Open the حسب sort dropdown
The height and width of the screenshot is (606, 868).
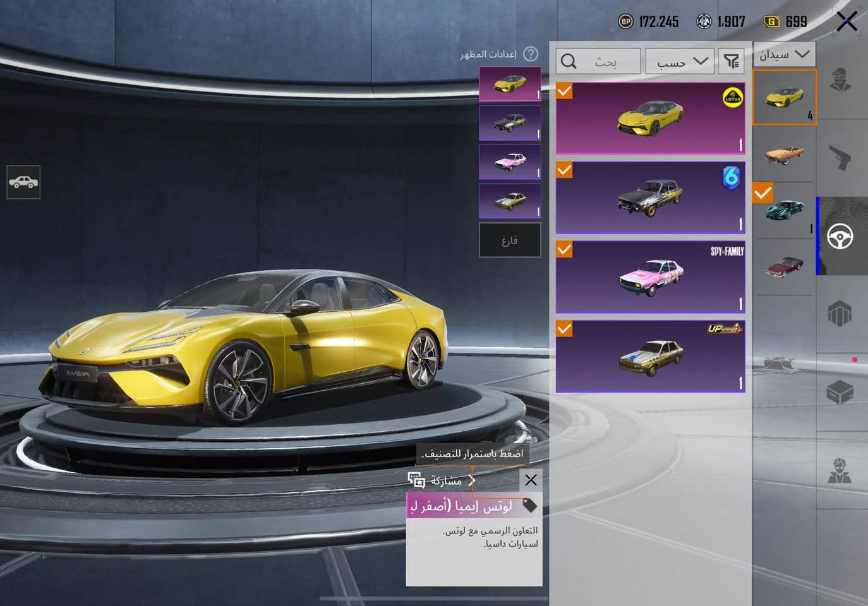[x=680, y=61]
